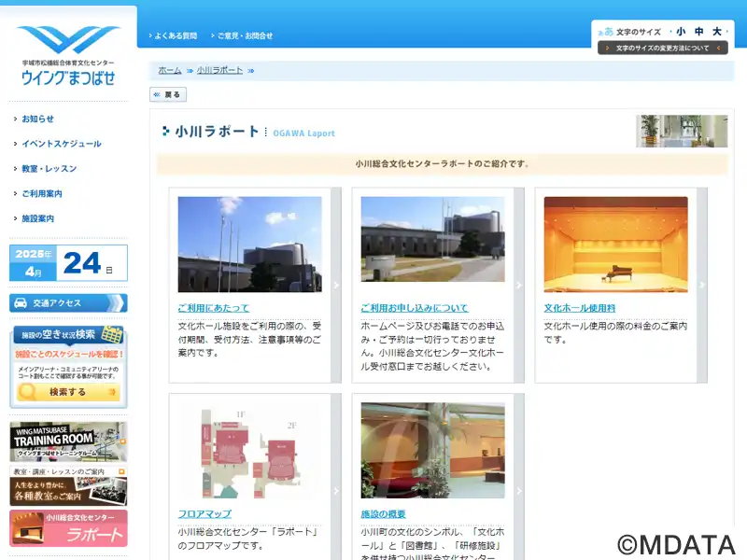Click arrow on 施設の概要 card
Screen dimensions: 747x560
(x=519, y=491)
